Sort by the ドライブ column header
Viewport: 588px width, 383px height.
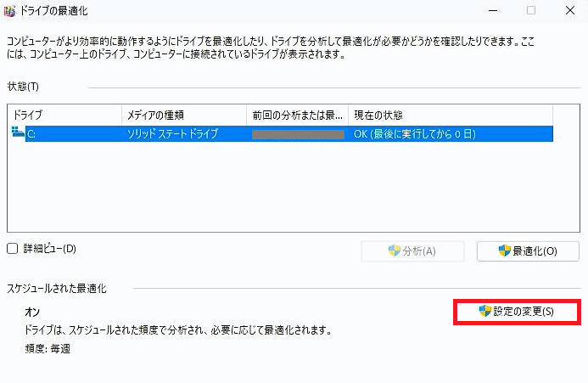[64, 115]
